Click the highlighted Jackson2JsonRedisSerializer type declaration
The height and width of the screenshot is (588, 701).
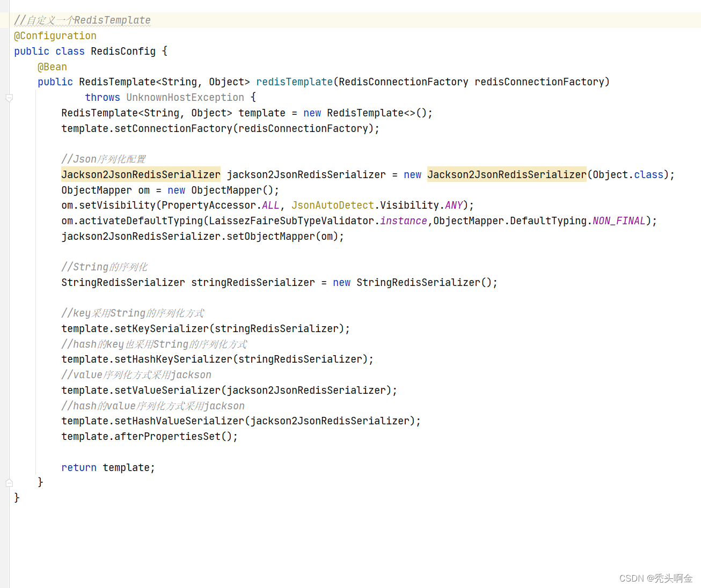tap(141, 175)
